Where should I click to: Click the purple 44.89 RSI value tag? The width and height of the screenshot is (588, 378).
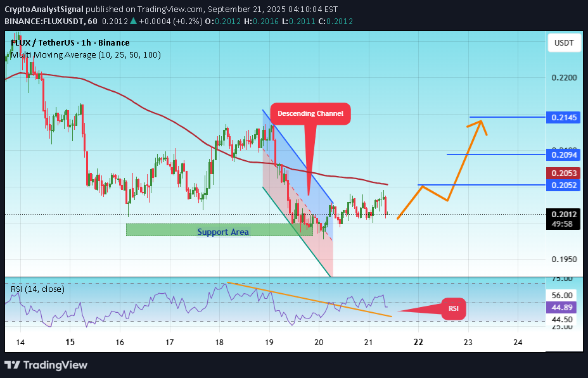563,307
